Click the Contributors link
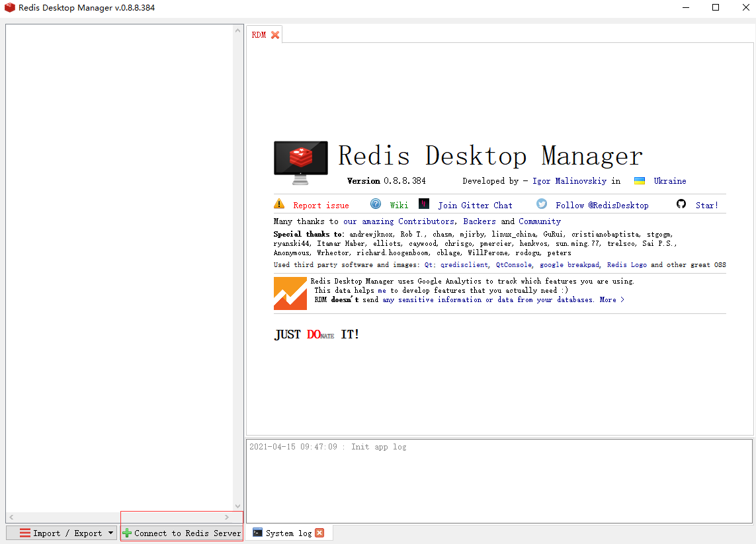 pos(426,221)
